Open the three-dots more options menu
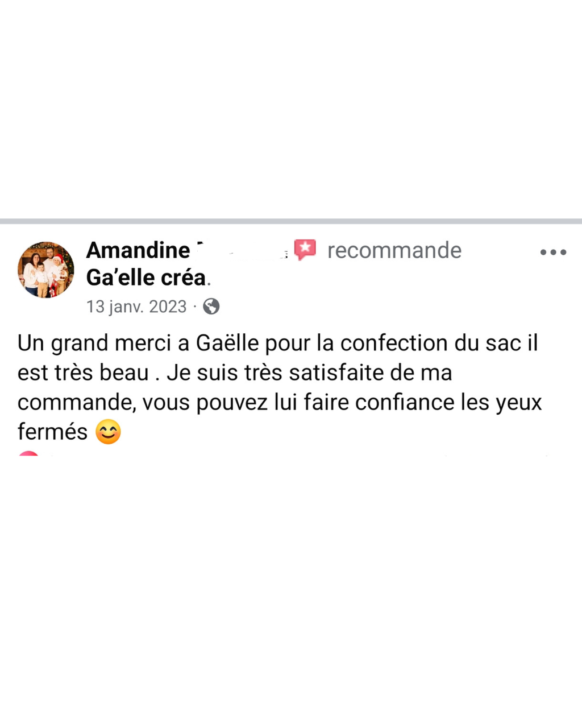 point(553,252)
